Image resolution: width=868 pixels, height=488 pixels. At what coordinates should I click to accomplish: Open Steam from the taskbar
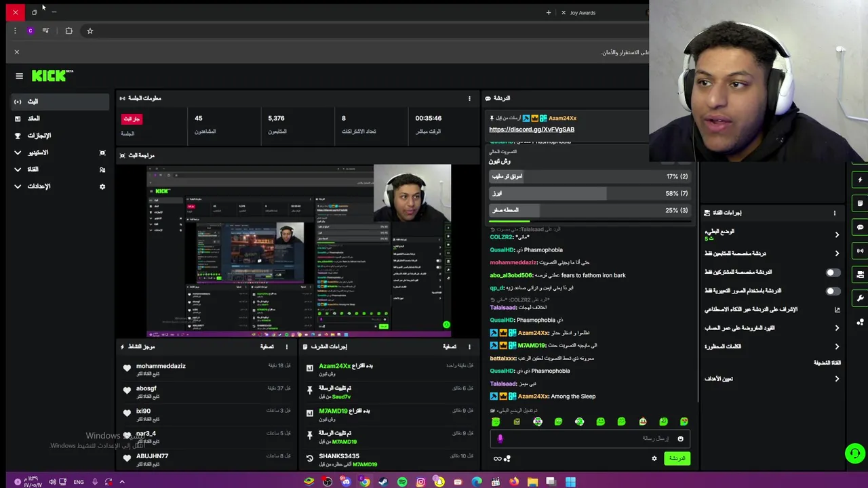(x=383, y=482)
